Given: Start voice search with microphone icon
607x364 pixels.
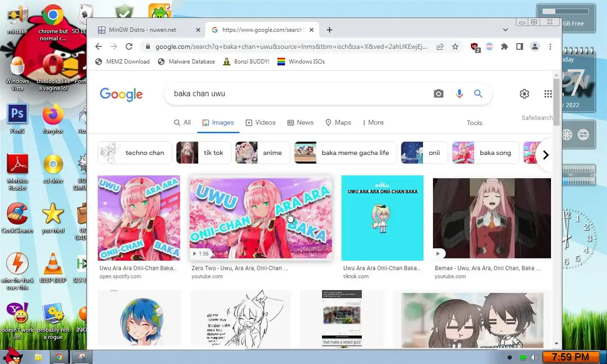Looking at the screenshot, I should click(459, 94).
